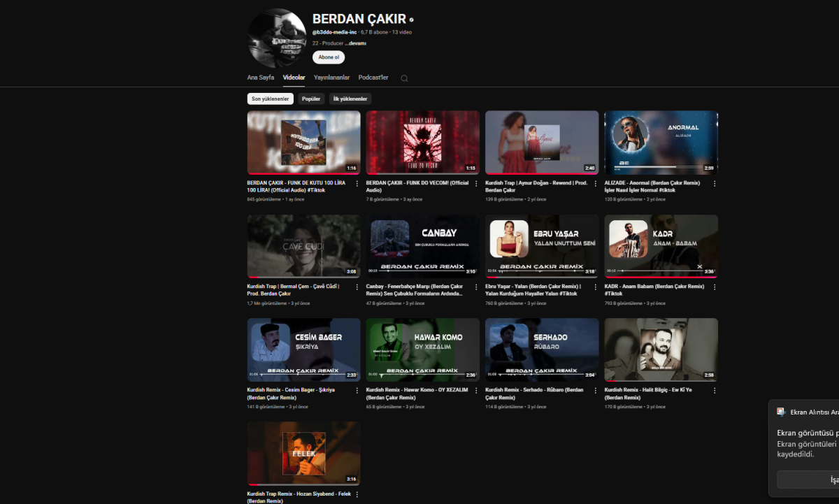The width and height of the screenshot is (839, 504).
Task: Select the Videolar tab
Action: coord(294,78)
